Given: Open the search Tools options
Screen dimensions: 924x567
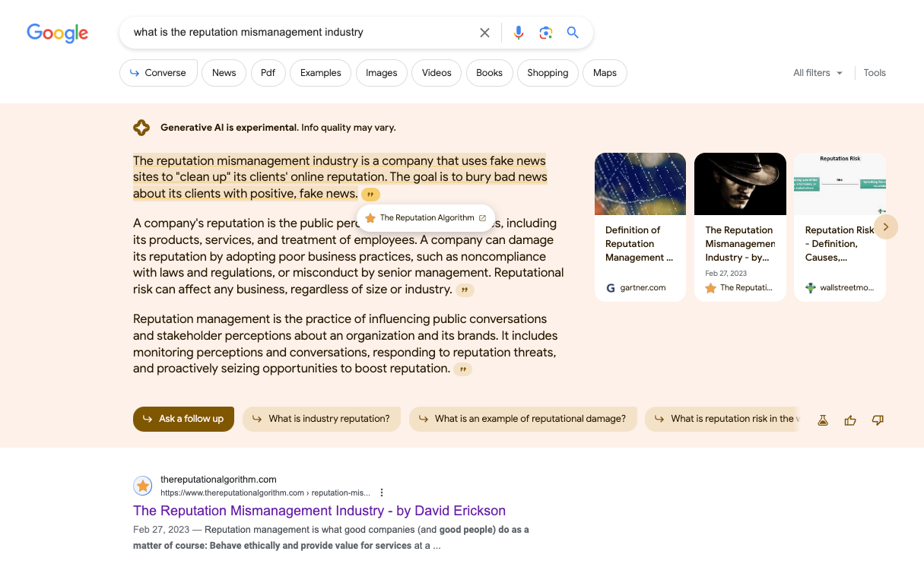Looking at the screenshot, I should pos(875,73).
